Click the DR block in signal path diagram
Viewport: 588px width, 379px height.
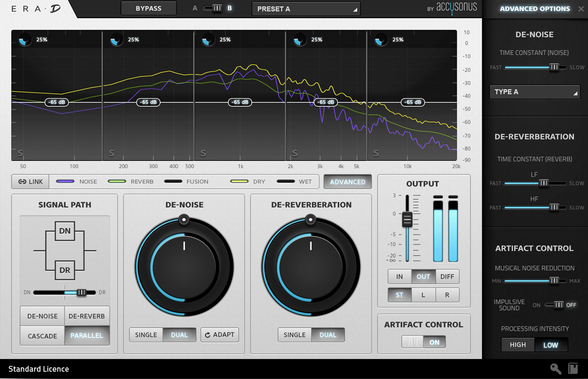coord(65,270)
